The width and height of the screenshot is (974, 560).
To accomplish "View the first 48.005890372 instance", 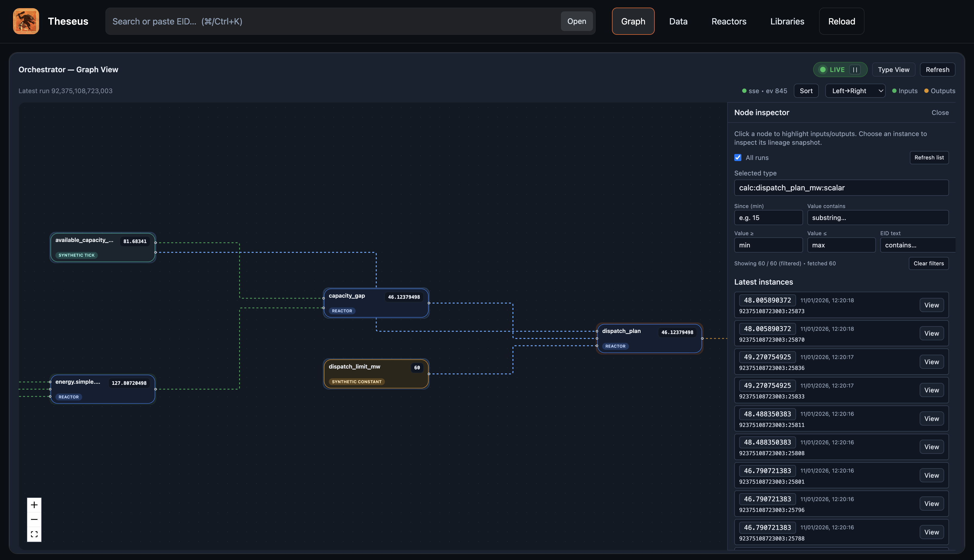I will 931,305.
